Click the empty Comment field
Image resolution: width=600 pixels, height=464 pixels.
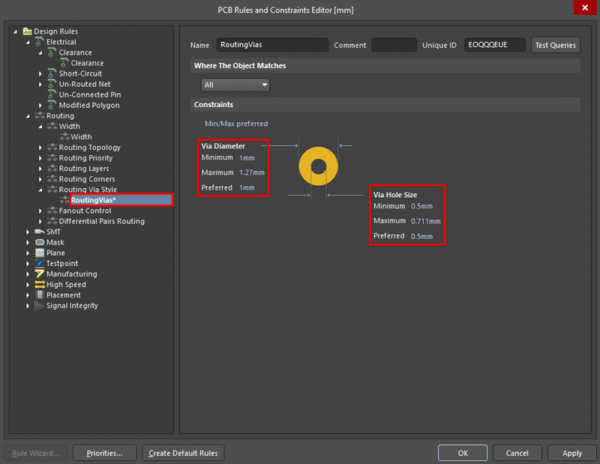(x=394, y=45)
